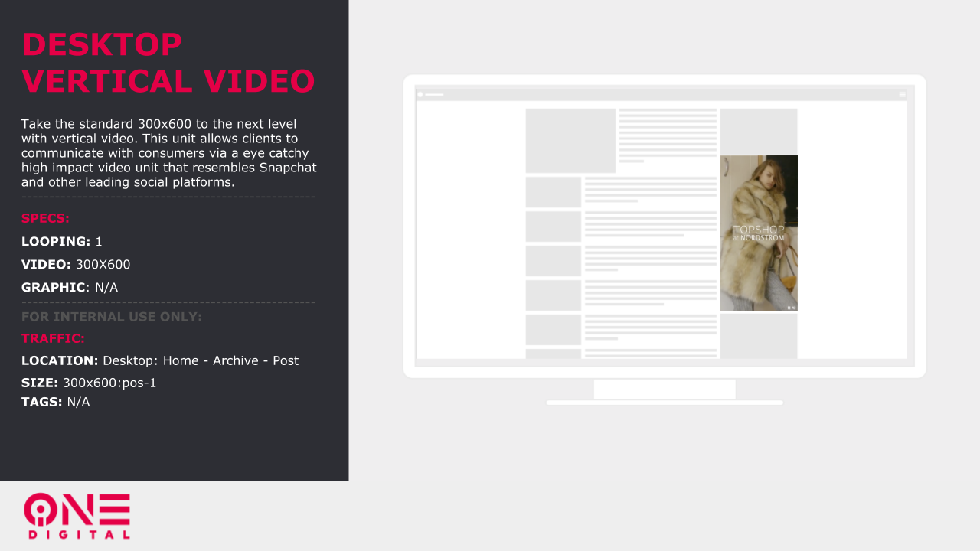Click the "TAGS: N/A" line
980x551 pixels.
coord(55,402)
